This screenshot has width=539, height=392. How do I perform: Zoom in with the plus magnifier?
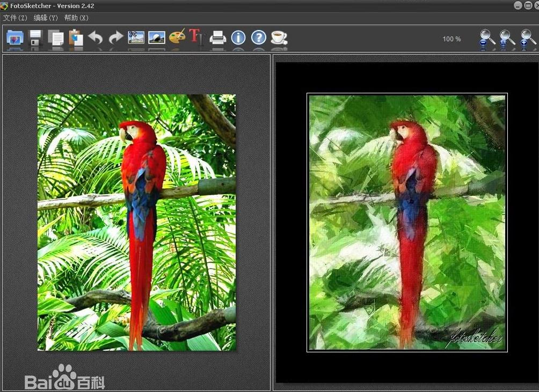click(x=527, y=38)
